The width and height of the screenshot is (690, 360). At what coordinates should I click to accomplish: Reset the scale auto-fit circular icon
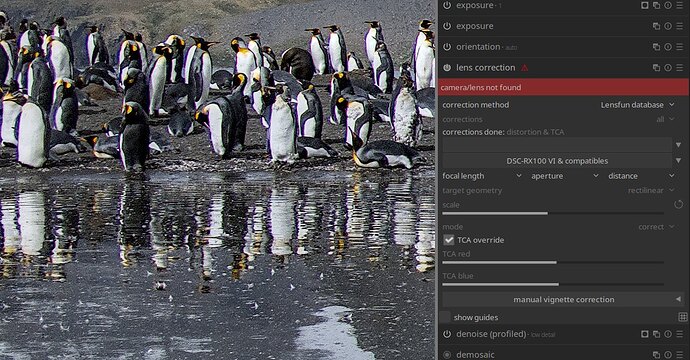[678, 205]
